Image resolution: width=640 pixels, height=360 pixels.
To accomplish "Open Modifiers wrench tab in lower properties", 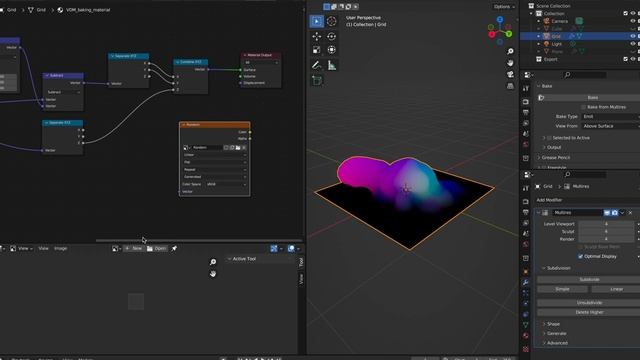I will tap(526, 282).
